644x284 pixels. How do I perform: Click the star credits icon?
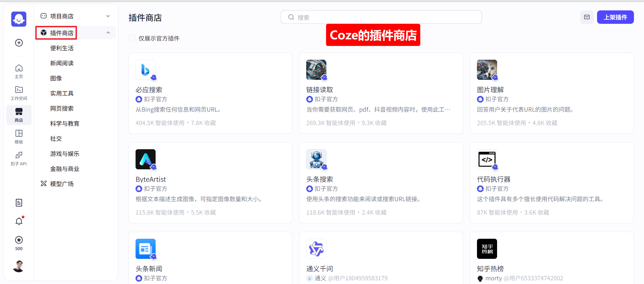click(x=19, y=240)
